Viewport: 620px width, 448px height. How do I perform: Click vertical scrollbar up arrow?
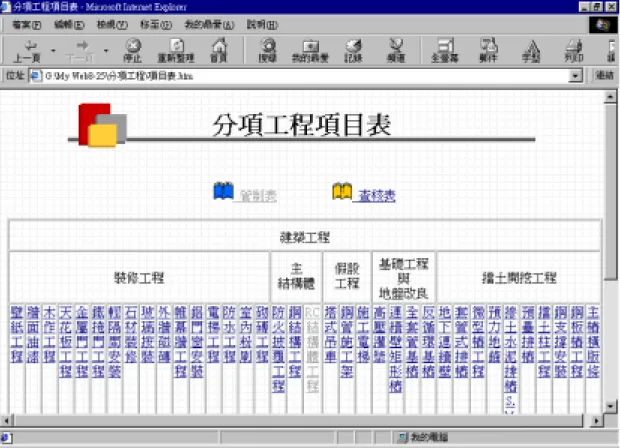[610, 96]
